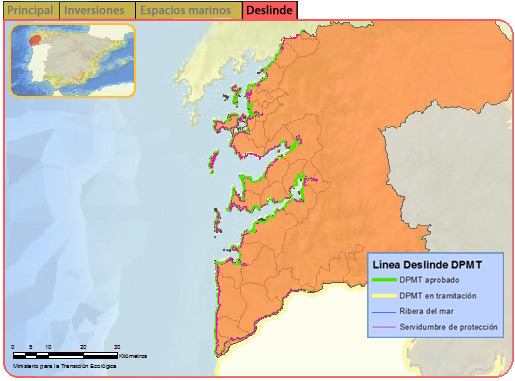The image size is (515, 381).
Task: Click the red highlighted Galicia region in inset
Action: 35,40
